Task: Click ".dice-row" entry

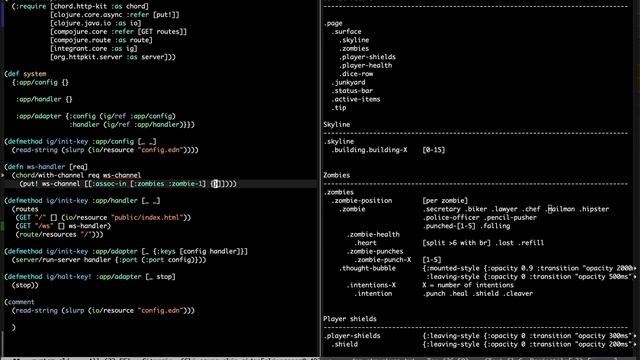Action: coord(356,74)
